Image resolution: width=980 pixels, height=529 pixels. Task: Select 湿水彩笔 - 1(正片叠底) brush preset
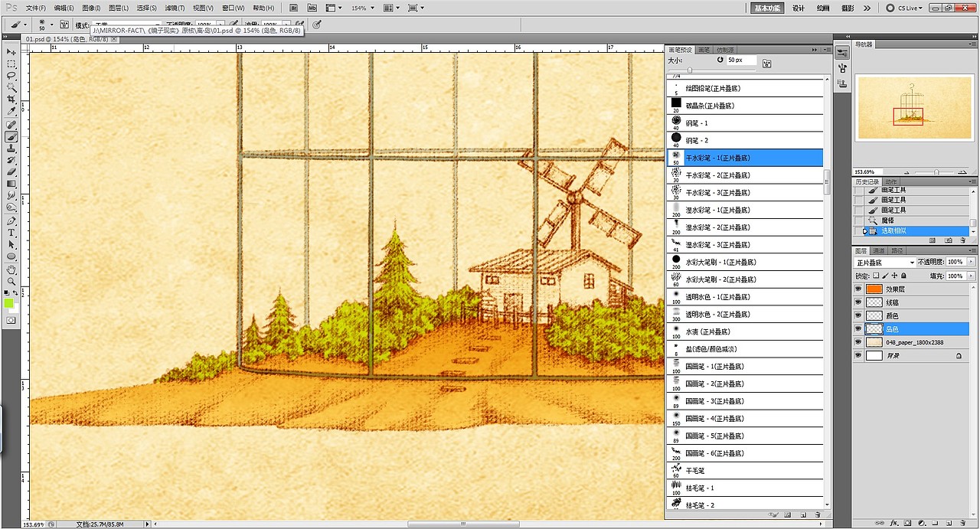(x=745, y=210)
